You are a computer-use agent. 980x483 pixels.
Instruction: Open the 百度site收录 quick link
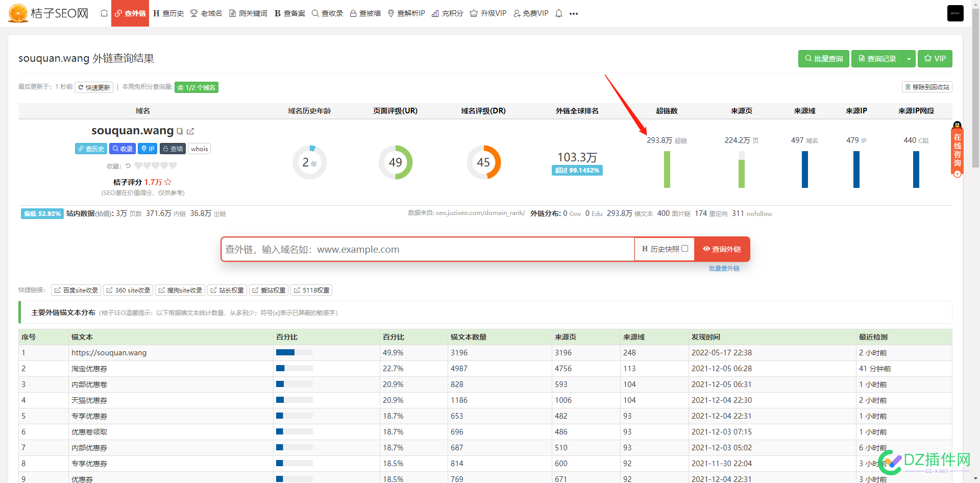point(76,290)
